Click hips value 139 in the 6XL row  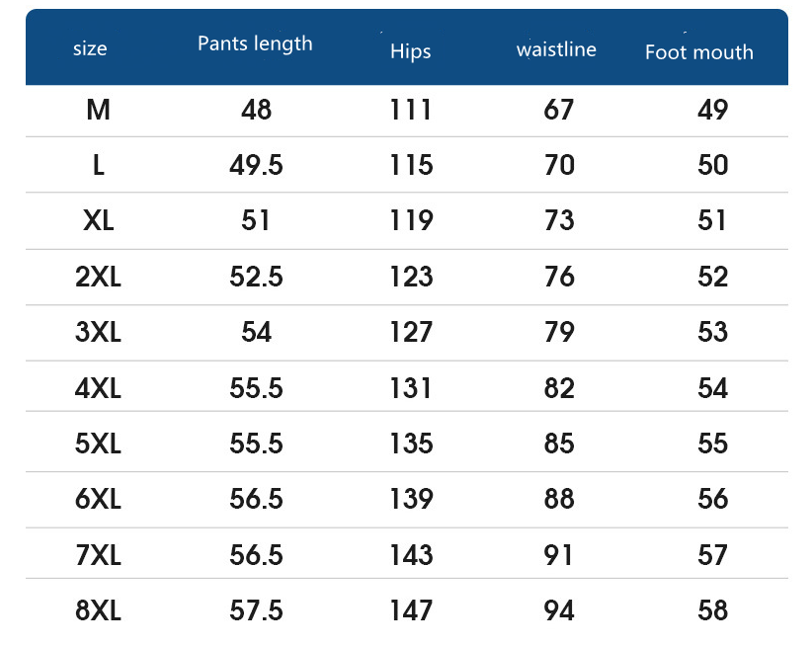click(x=411, y=500)
